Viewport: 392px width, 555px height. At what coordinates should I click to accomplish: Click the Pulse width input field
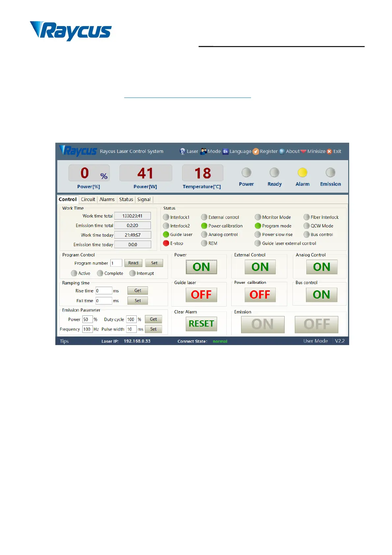point(131,329)
